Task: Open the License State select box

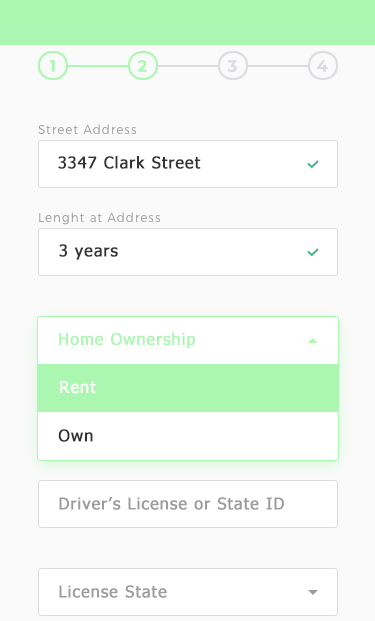Action: click(x=188, y=592)
